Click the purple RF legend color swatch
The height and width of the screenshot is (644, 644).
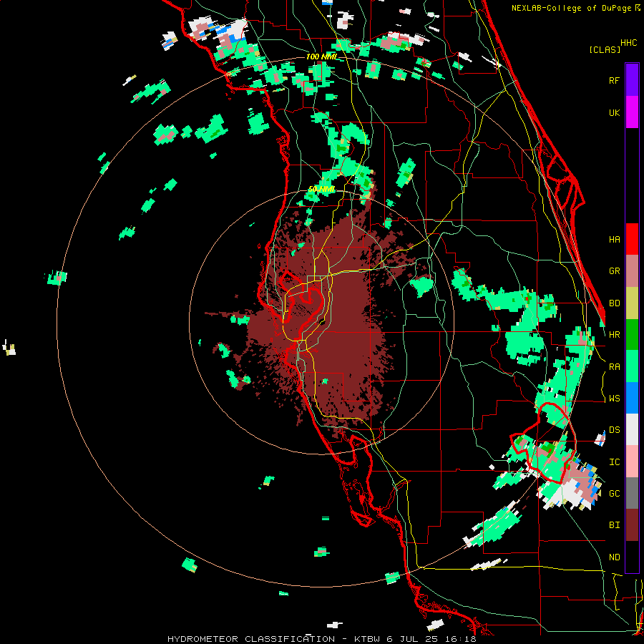click(632, 80)
